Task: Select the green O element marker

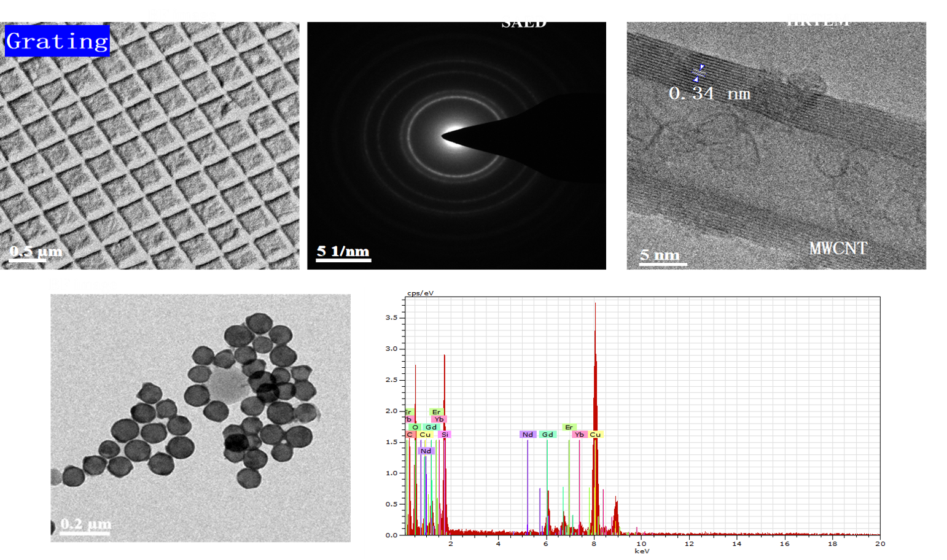Action: pos(415,427)
